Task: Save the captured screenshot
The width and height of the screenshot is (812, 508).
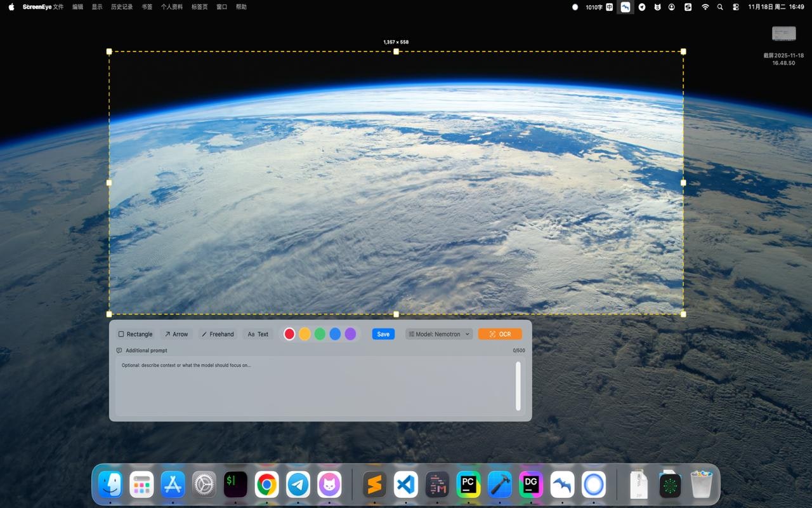Action: 383,334
